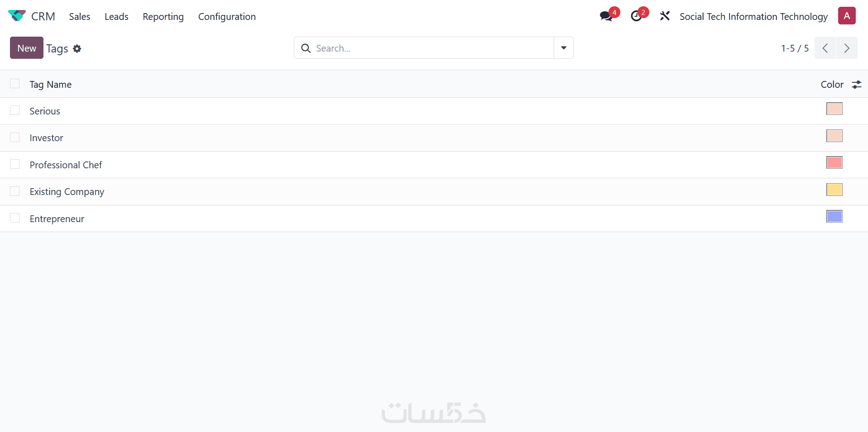Go to next page arrow
868x432 pixels.
[847, 48]
